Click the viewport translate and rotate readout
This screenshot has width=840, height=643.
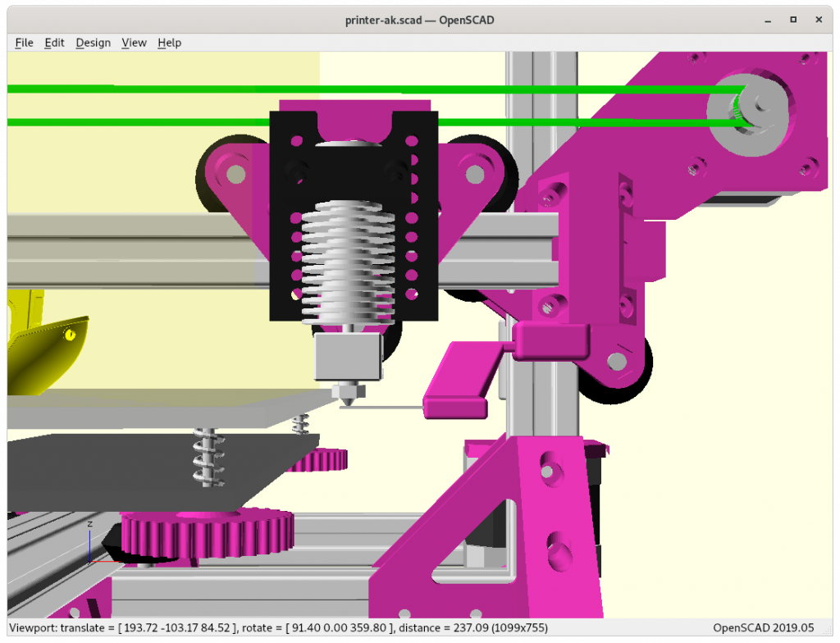tap(279, 627)
